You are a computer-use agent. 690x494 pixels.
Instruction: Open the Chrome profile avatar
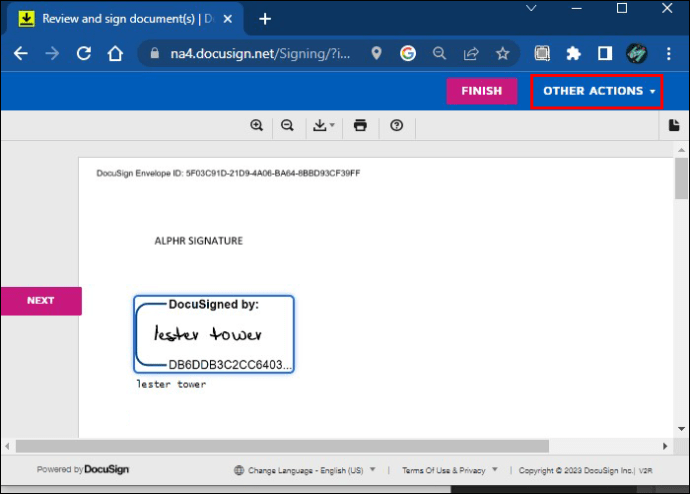pyautogui.click(x=637, y=54)
